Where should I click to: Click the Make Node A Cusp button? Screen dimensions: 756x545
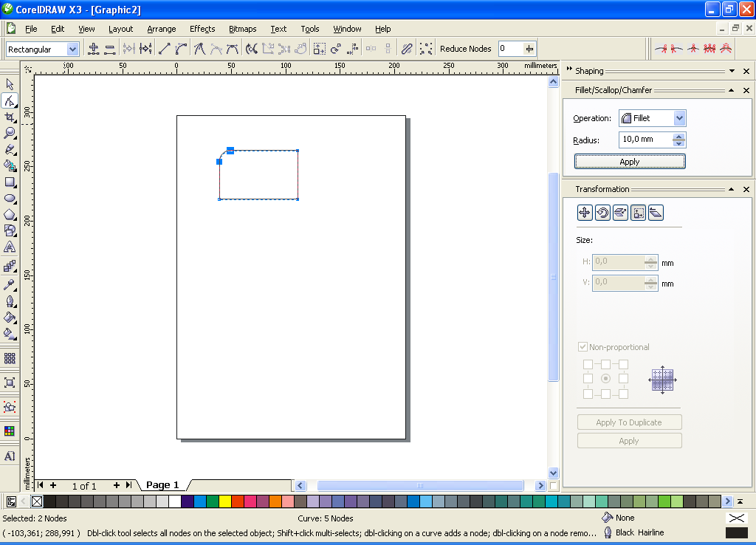tap(199, 49)
